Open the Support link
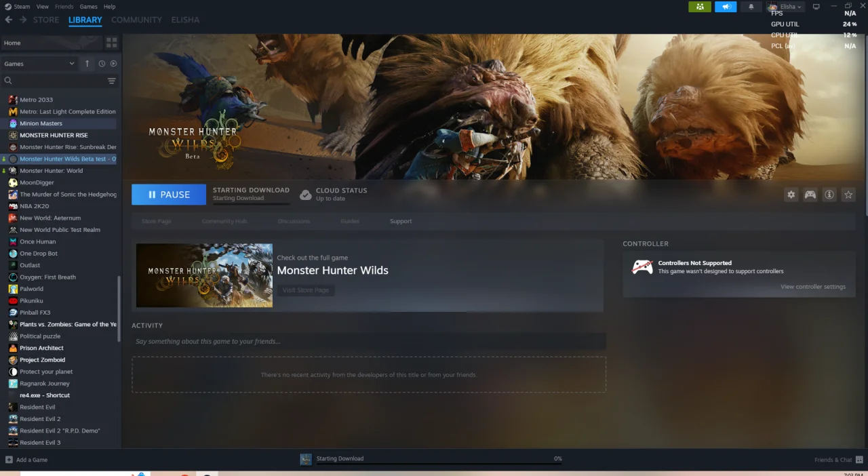Viewport: 868px width, 476px height. click(x=401, y=221)
